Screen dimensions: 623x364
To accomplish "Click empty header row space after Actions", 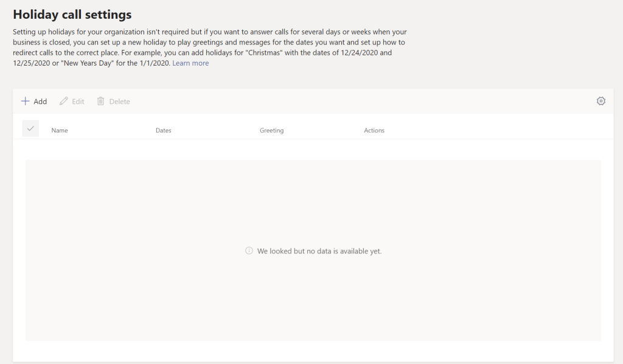I will (499, 131).
